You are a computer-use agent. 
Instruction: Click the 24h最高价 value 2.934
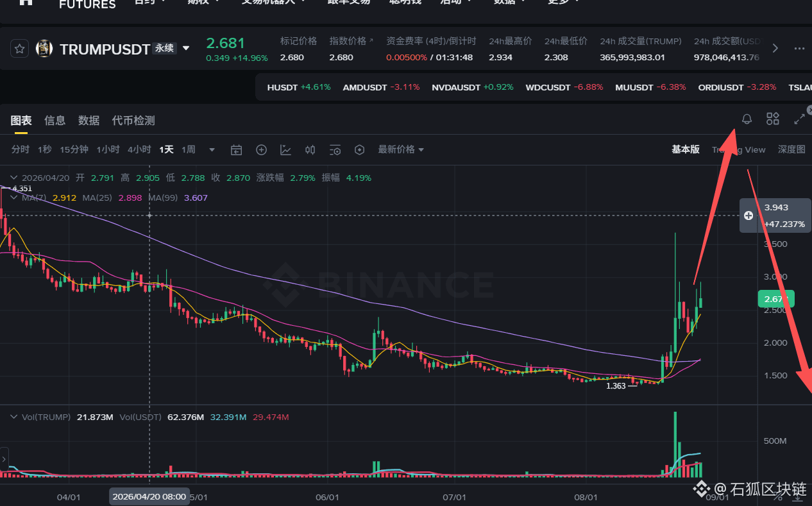500,57
